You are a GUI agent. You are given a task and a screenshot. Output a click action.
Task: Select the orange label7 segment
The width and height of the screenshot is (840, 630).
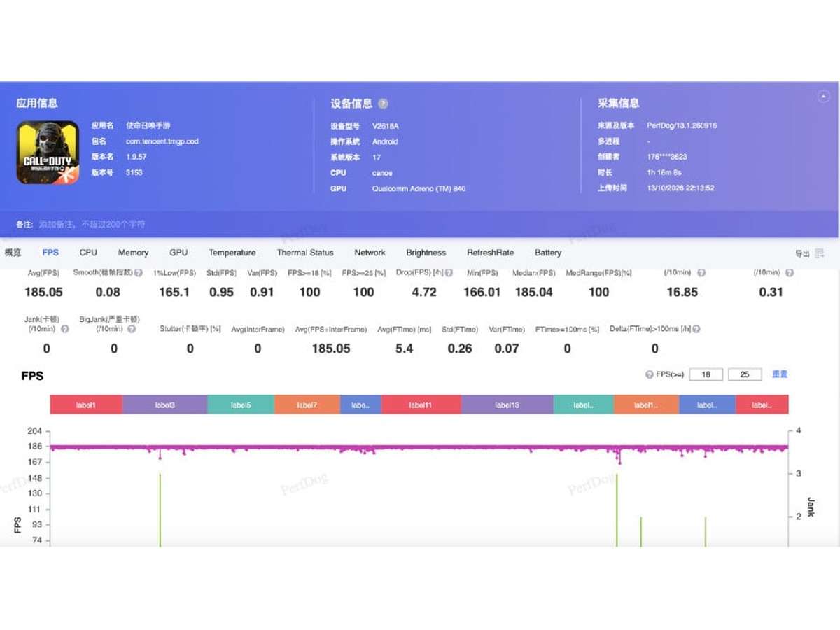307,405
